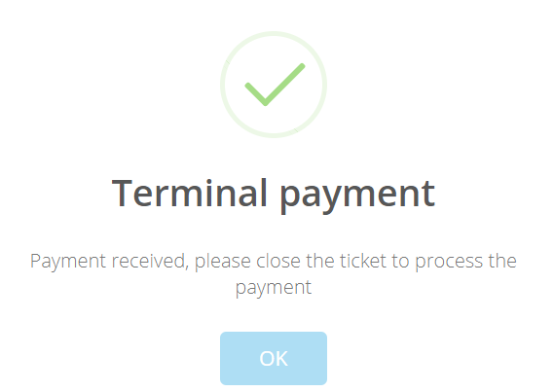Viewport: 554px width, 392px height.
Task: Click the 'Payment received' message text
Action: tap(274, 273)
